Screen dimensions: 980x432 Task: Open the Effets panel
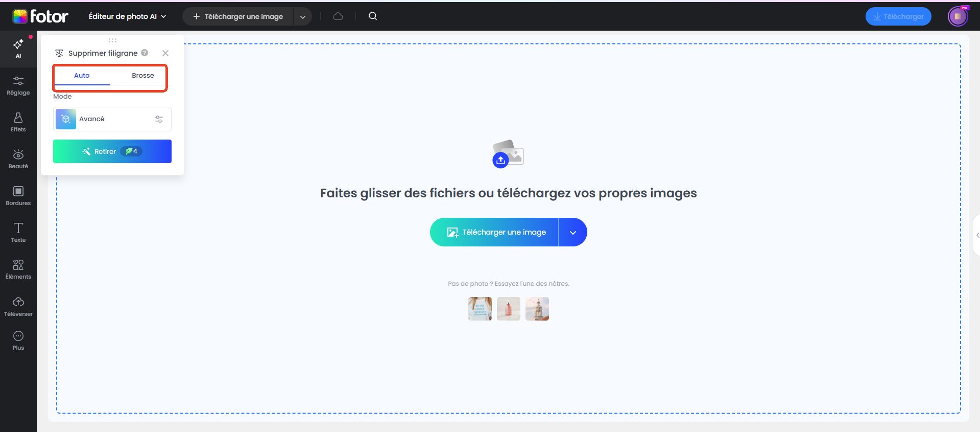point(18,123)
